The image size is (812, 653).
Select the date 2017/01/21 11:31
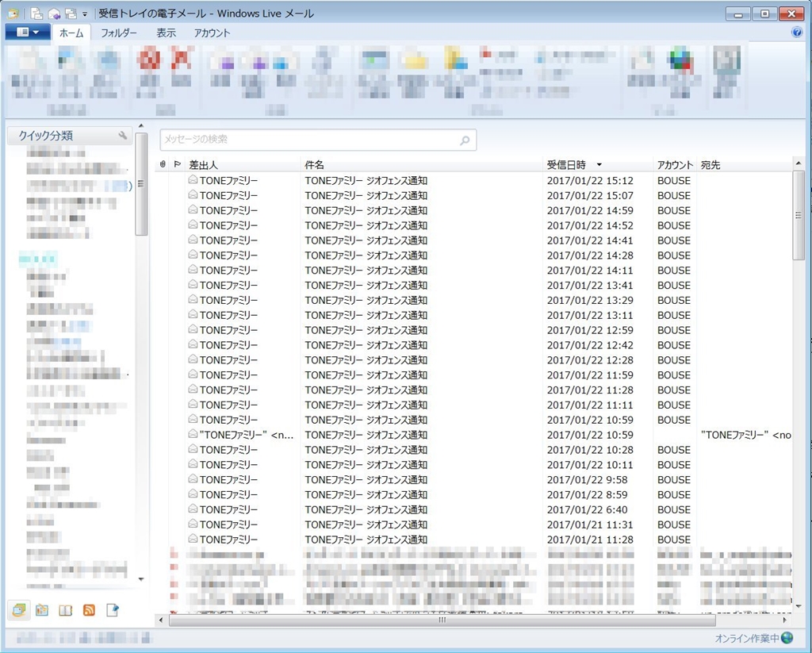[590, 525]
